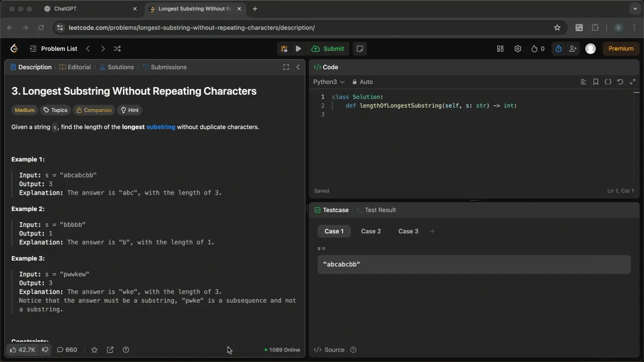
Task: Open the Problem List panel
Action: coord(53,49)
